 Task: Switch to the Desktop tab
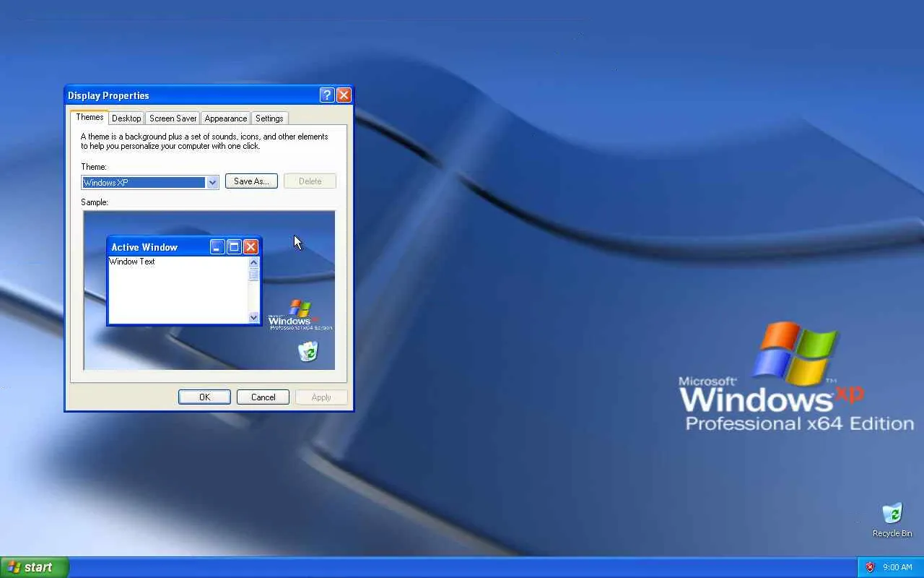click(126, 118)
